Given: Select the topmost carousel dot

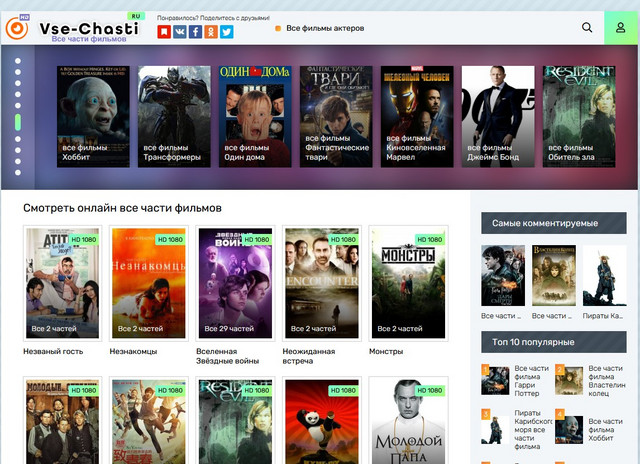Looking at the screenshot, I should (x=18, y=61).
